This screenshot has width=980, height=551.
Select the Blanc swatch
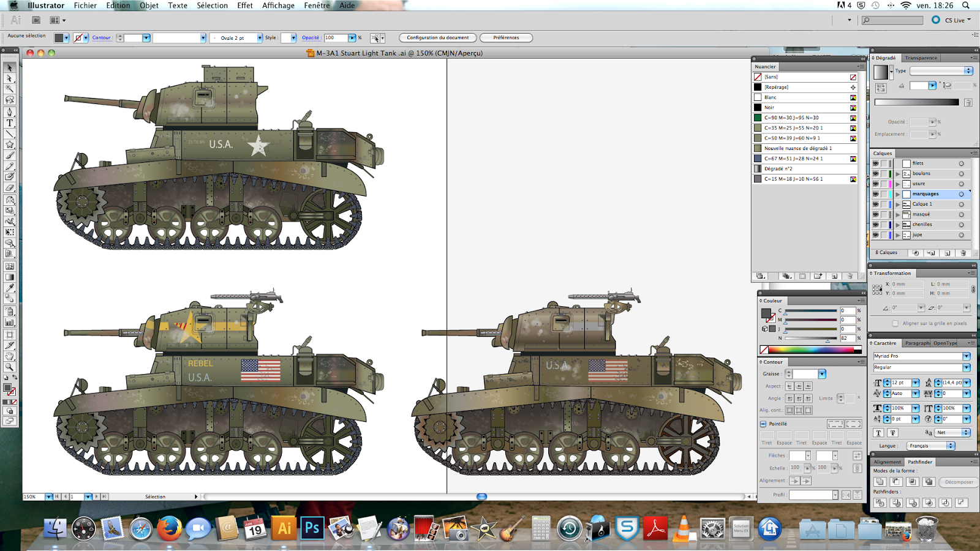point(805,97)
